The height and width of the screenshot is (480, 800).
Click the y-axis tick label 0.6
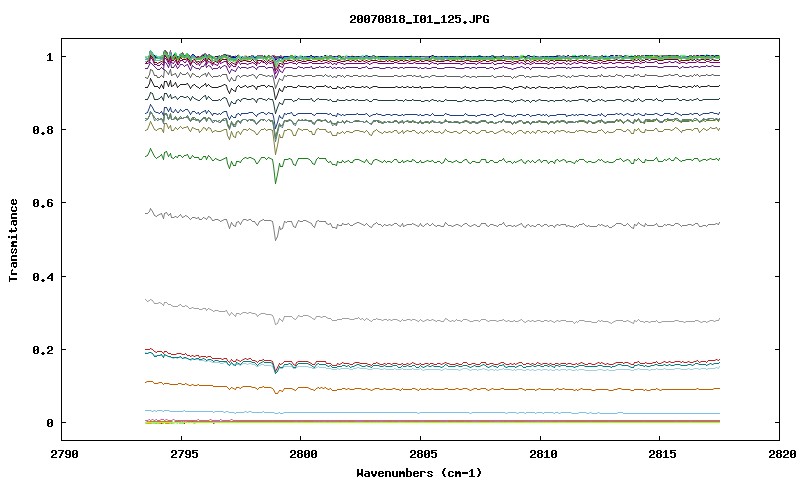[x=43, y=203]
